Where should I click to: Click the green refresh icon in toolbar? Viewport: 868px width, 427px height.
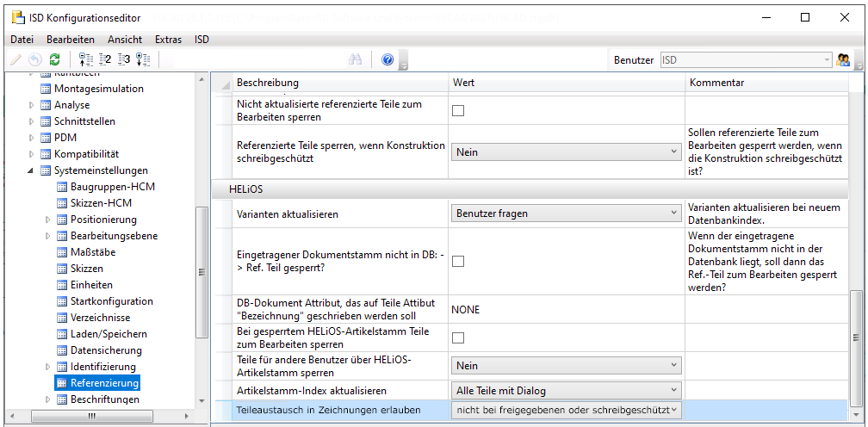(54, 59)
